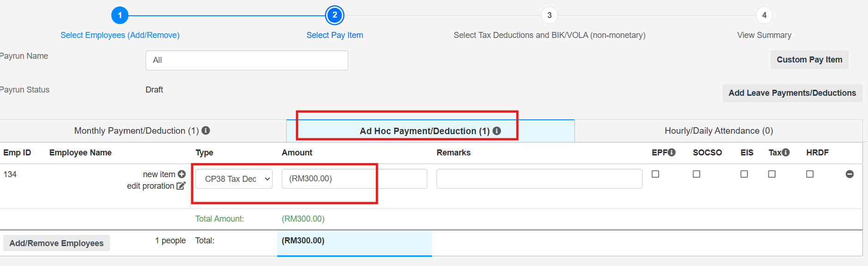Screen dimensions: 868x266
Task: Click the Add/Remove Employees button
Action: point(56,243)
